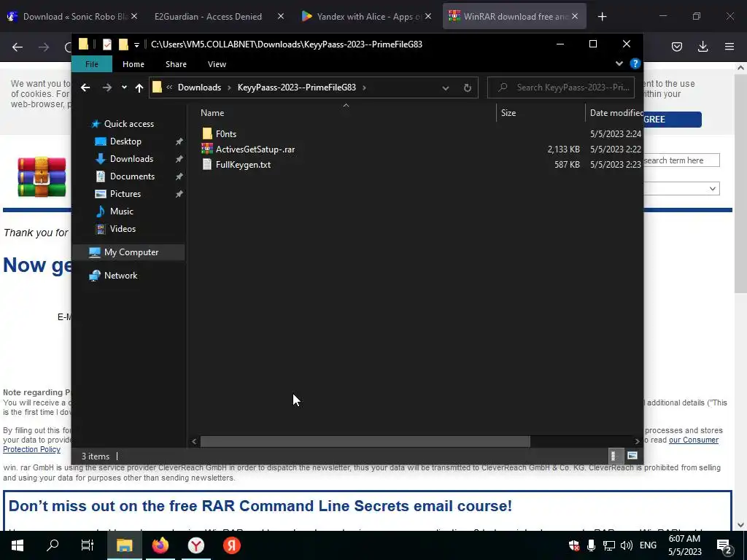The image size is (747, 560).
Task: Open red Yandex app on taskbar
Action: pyautogui.click(x=231, y=545)
